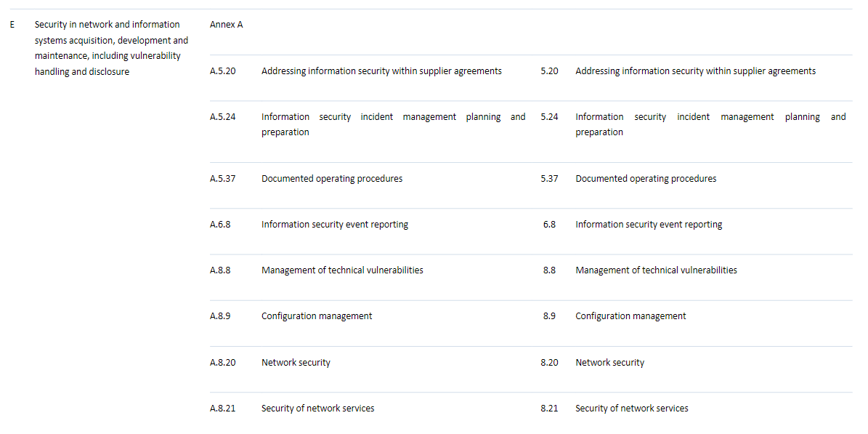Select control number A.8.9
This screenshot has height=434, width=868.
(220, 316)
